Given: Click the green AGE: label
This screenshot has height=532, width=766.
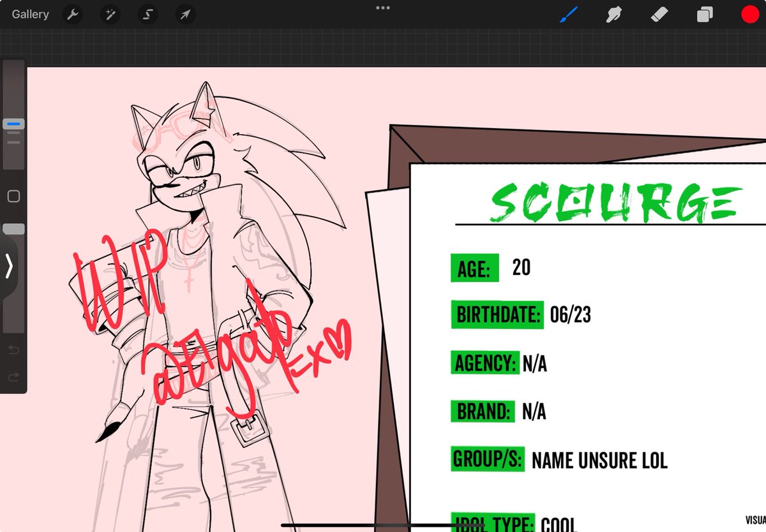Looking at the screenshot, I should [x=474, y=268].
